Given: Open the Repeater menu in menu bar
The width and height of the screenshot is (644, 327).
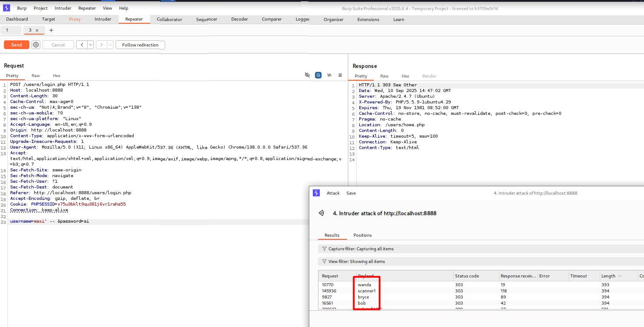Looking at the screenshot, I should pyautogui.click(x=87, y=8).
